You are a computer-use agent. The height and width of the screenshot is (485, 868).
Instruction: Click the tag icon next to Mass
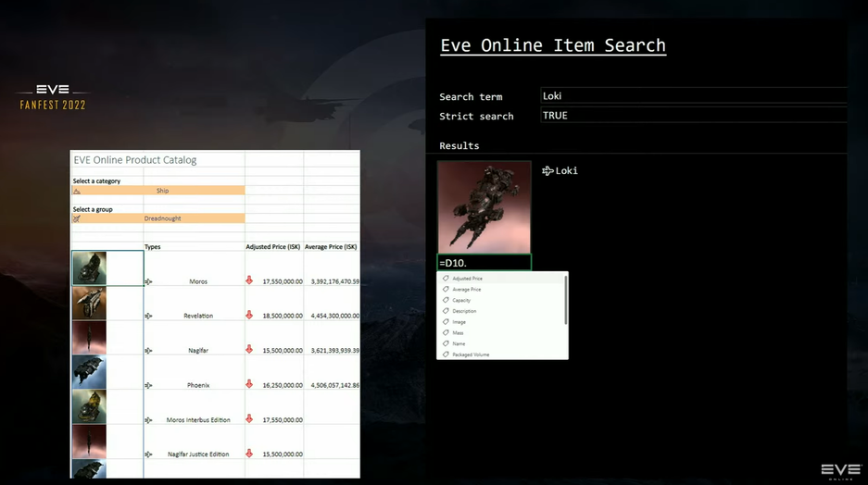[x=446, y=332]
